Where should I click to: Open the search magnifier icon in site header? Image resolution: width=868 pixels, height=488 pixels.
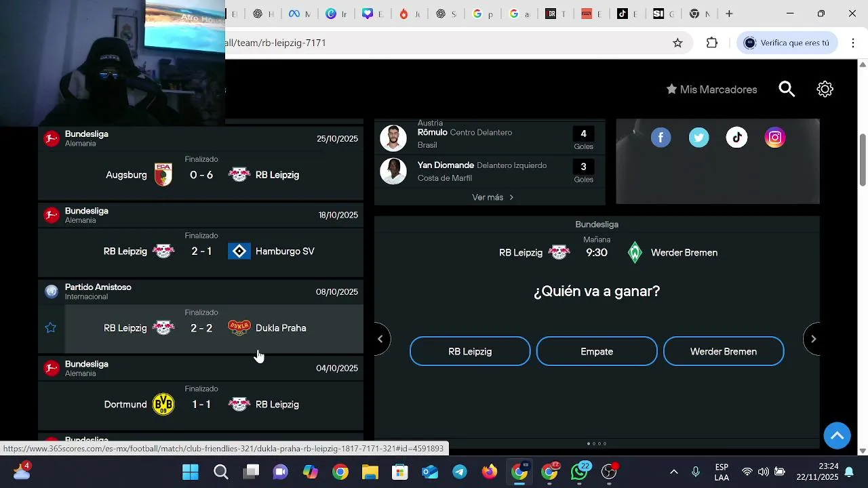point(787,89)
